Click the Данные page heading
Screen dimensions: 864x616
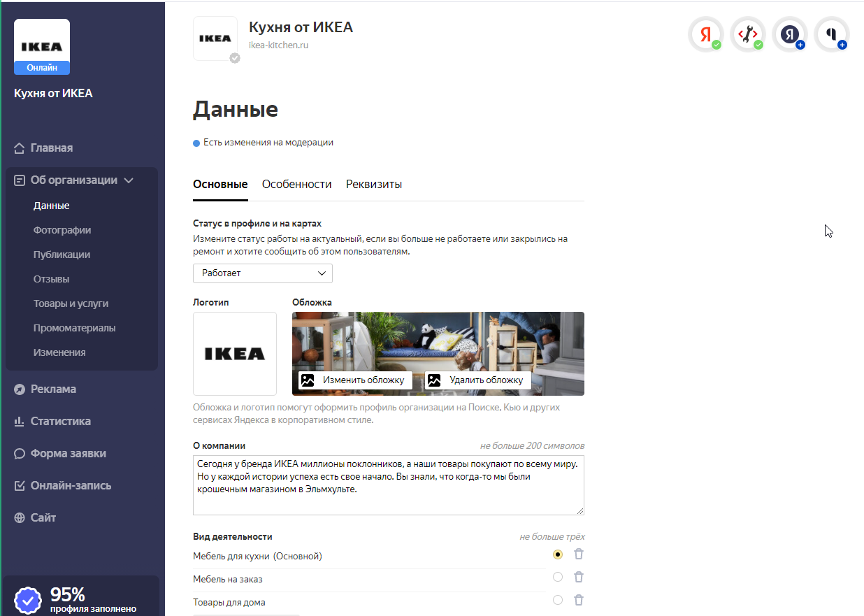pos(236,110)
